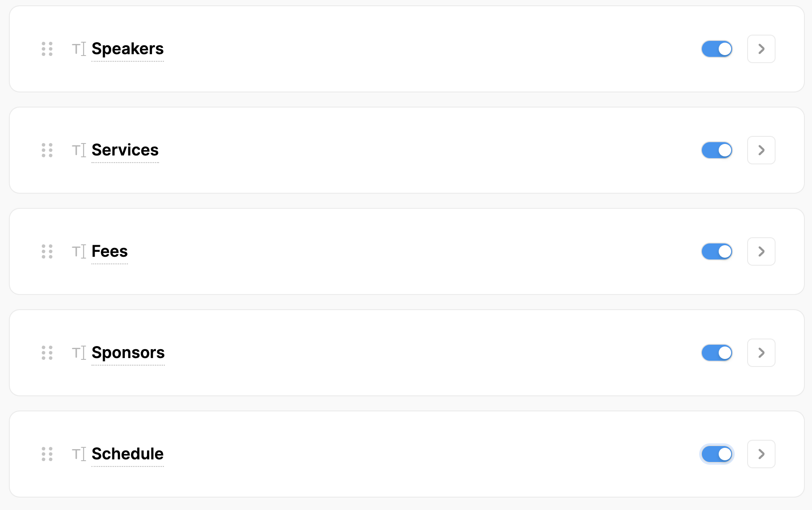Viewport: 812px width, 510px height.
Task: Open Schedule details via chevron button
Action: pos(761,454)
